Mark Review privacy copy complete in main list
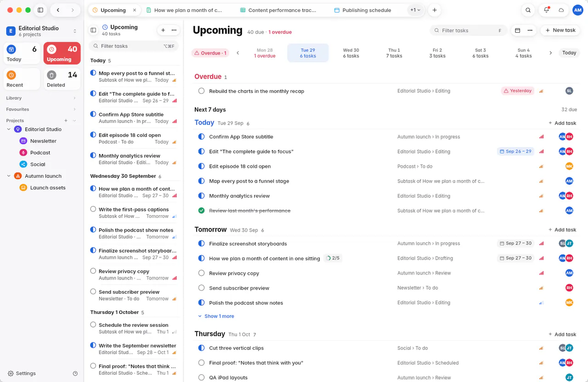 [x=201, y=273]
